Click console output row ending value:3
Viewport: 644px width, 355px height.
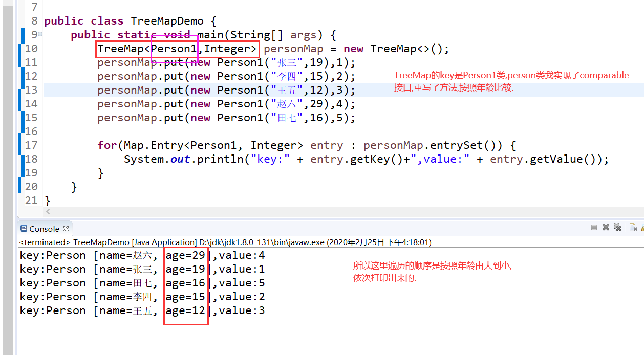click(142, 310)
